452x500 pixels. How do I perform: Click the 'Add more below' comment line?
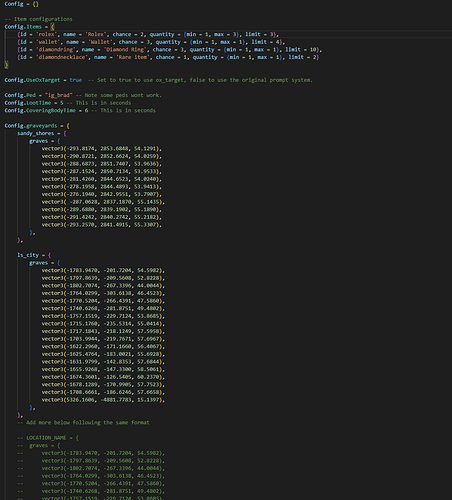(x=83, y=422)
